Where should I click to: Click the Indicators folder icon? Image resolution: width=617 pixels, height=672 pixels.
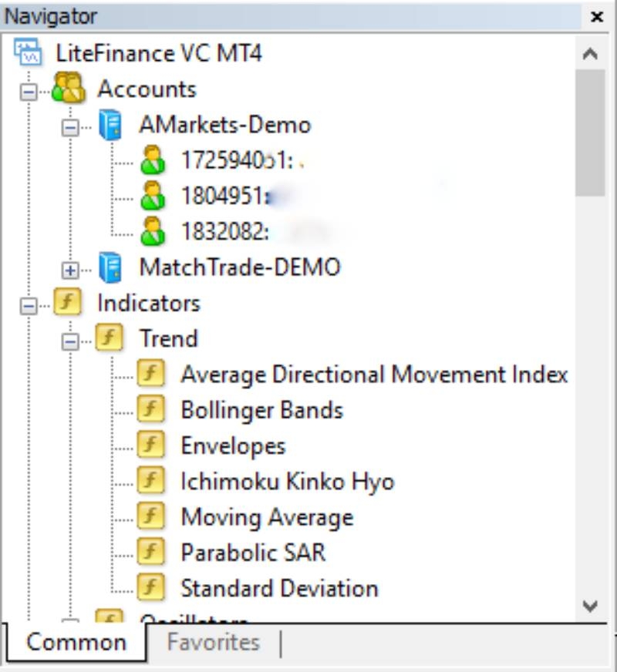coord(67,302)
